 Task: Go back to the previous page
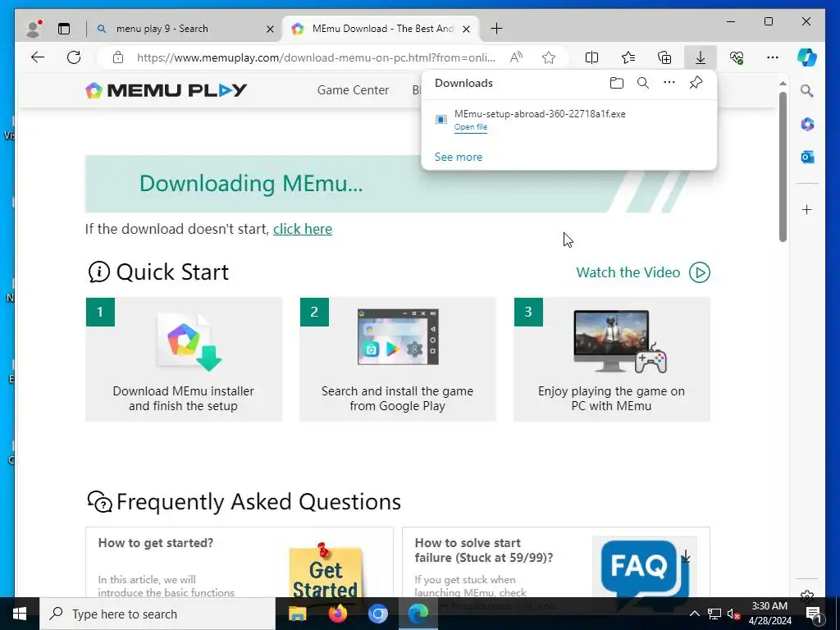(38, 57)
